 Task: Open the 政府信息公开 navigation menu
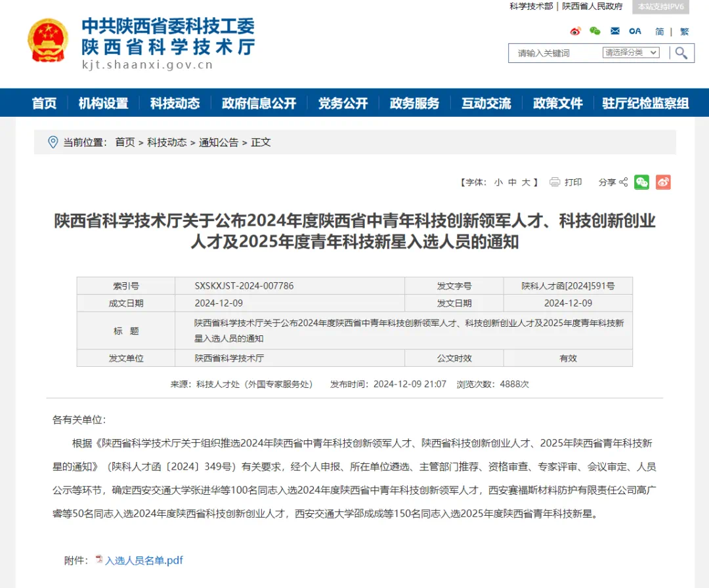(x=259, y=103)
